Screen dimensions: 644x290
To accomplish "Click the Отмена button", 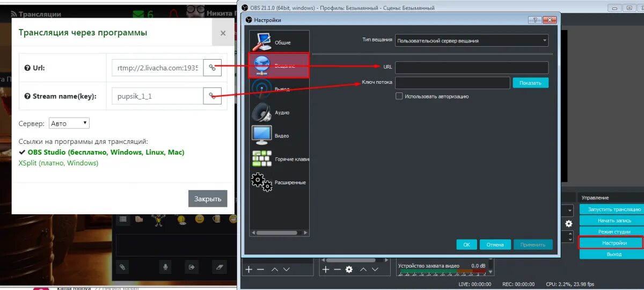I will coord(495,244).
